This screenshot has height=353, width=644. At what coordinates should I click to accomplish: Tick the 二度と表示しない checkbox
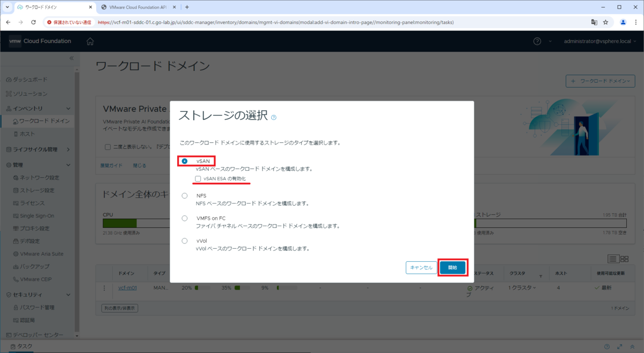tap(107, 147)
